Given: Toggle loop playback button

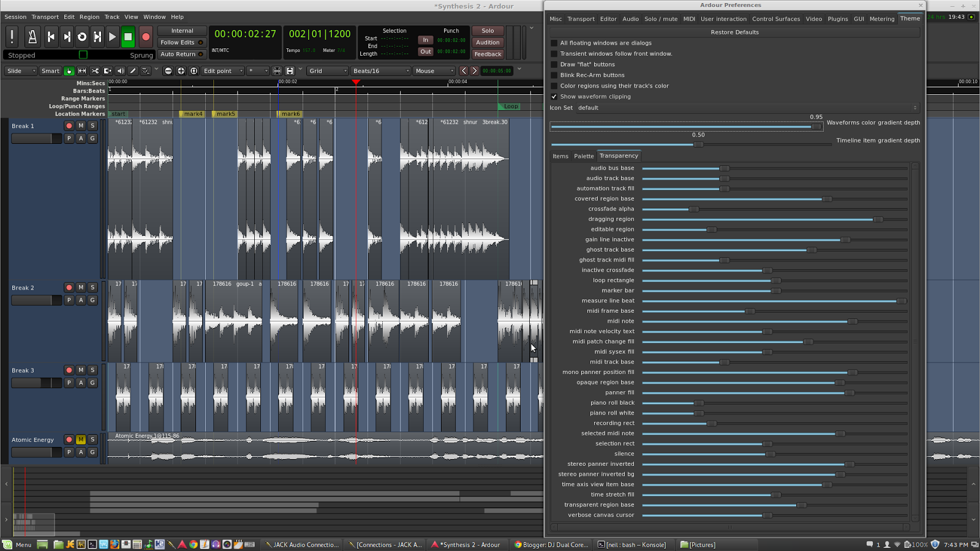Looking at the screenshot, I should pyautogui.click(x=82, y=37).
